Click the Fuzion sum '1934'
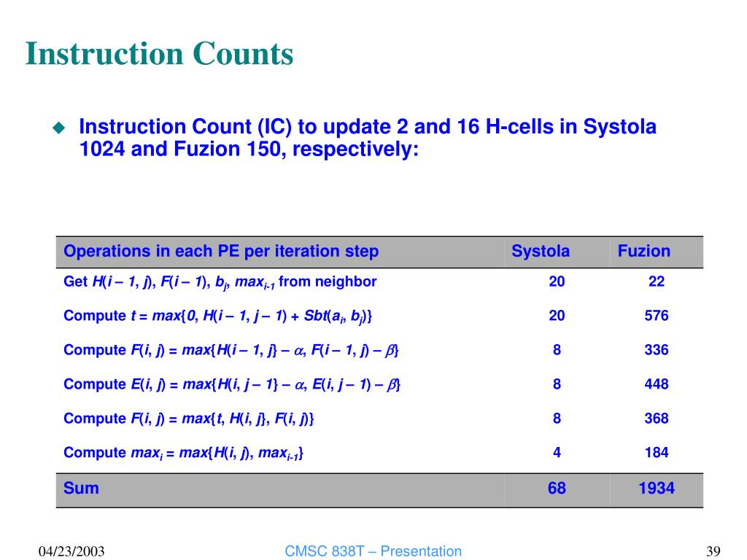The height and width of the screenshot is (560, 747). pyautogui.click(x=657, y=488)
